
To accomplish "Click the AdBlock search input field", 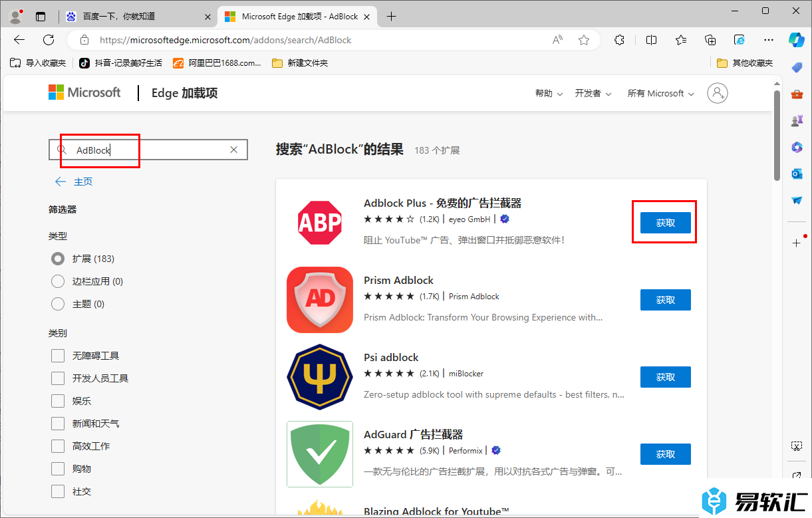I will pyautogui.click(x=148, y=150).
